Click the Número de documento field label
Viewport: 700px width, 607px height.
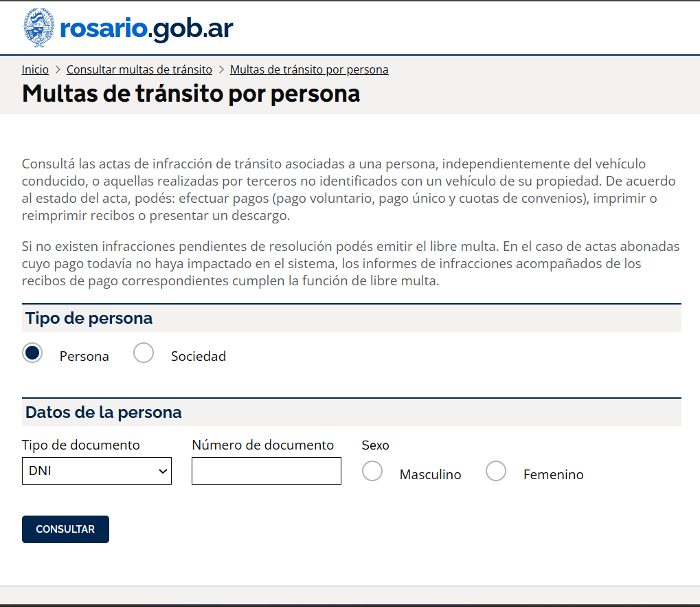tap(262, 445)
